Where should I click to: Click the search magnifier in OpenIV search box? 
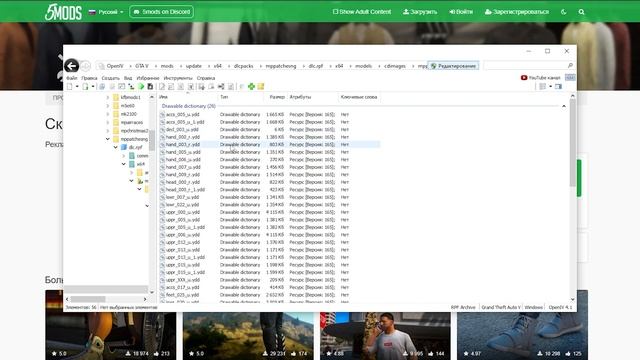[x=570, y=66]
